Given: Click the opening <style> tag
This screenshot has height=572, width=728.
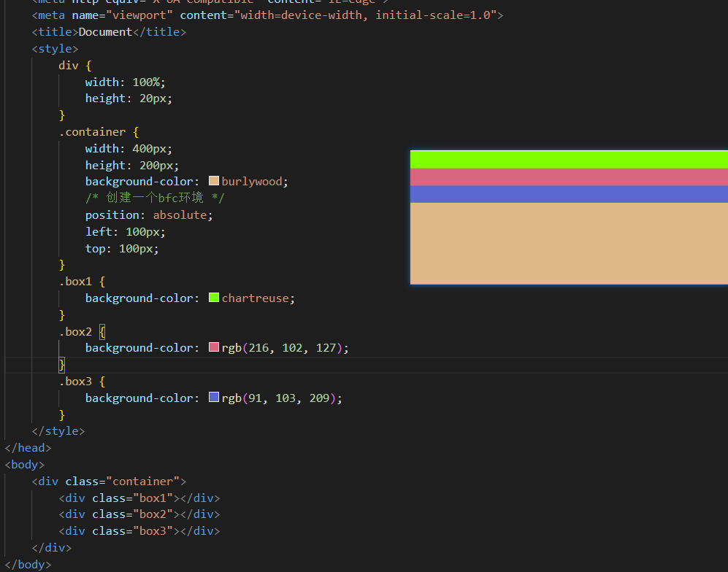Looking at the screenshot, I should (x=55, y=49).
